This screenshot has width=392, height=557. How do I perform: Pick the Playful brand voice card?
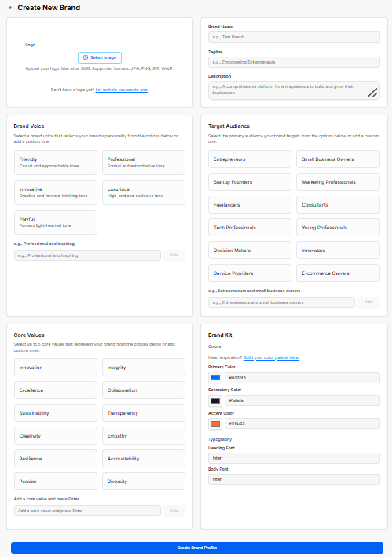[x=56, y=222]
